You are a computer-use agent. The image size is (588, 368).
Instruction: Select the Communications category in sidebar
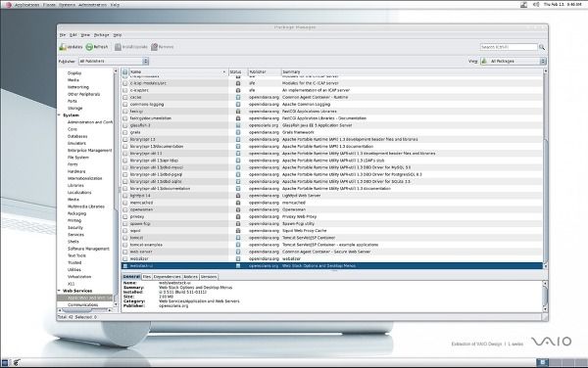pos(83,304)
